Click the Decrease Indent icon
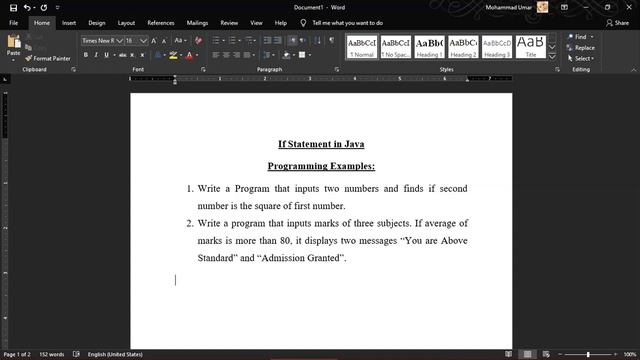The height and width of the screenshot is (360, 640). coord(267,40)
